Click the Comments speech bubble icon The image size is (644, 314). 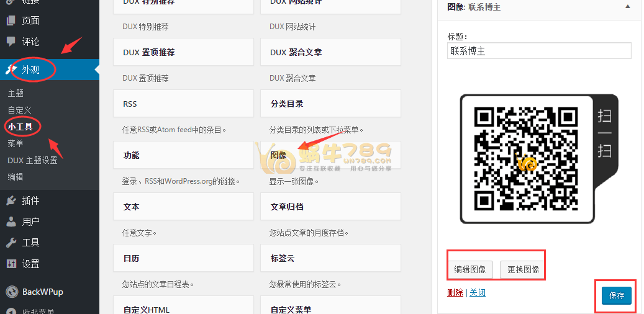[x=11, y=42]
